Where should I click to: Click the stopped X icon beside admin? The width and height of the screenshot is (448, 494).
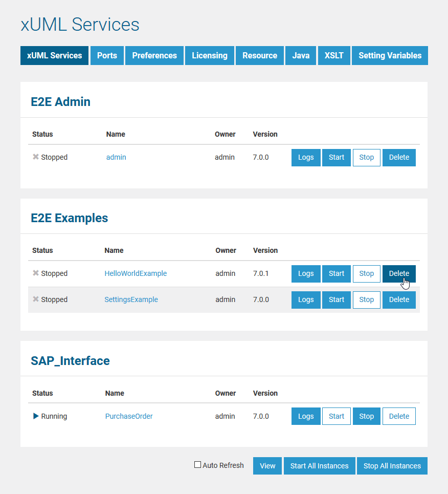point(36,157)
